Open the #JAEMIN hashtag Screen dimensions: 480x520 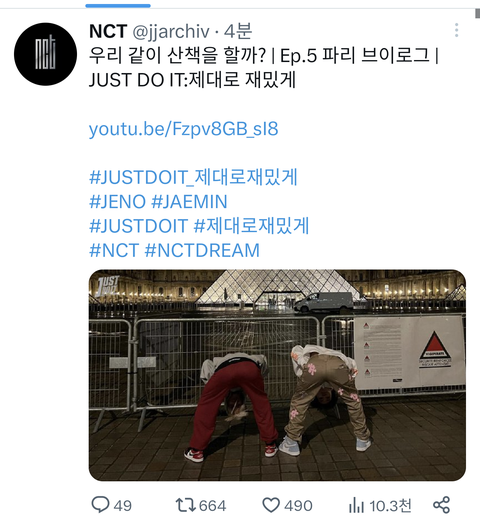pos(189,202)
